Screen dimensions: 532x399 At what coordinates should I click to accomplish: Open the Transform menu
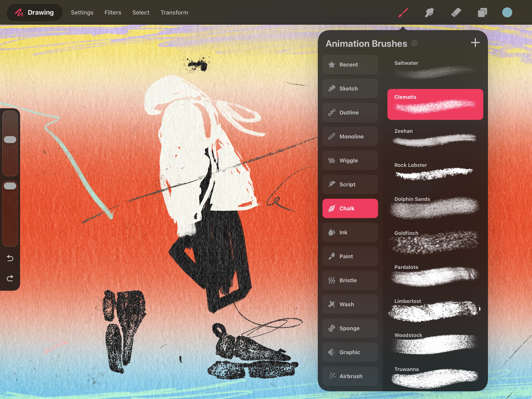click(174, 12)
